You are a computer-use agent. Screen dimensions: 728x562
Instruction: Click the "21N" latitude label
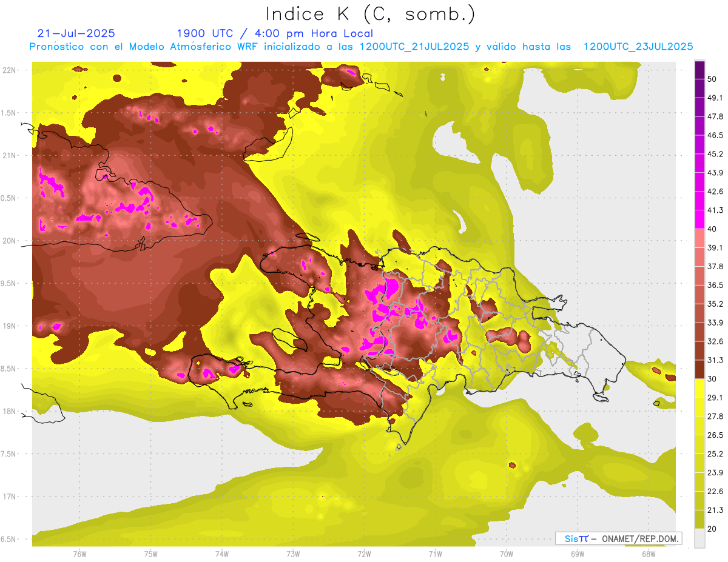point(10,155)
